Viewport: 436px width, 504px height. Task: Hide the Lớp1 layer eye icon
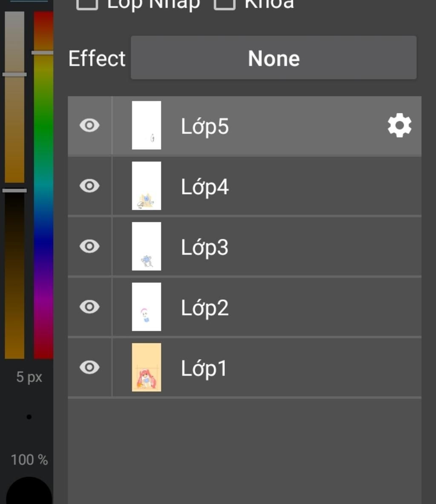coord(89,367)
